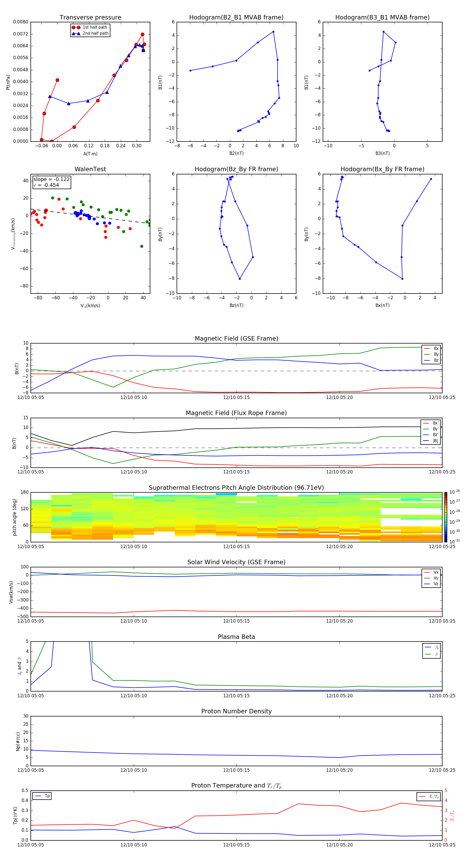
Task: Click the "Magnetic Field (Flux Rope Frame)" title
Action: [x=236, y=413]
